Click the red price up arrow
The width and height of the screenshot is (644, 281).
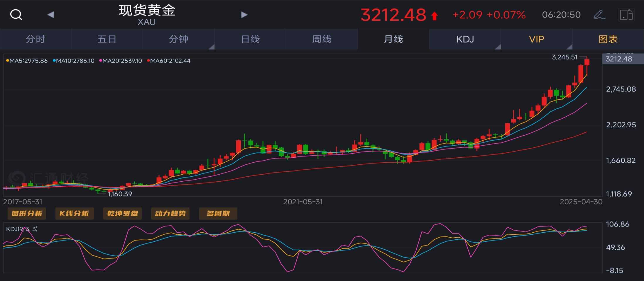(435, 16)
